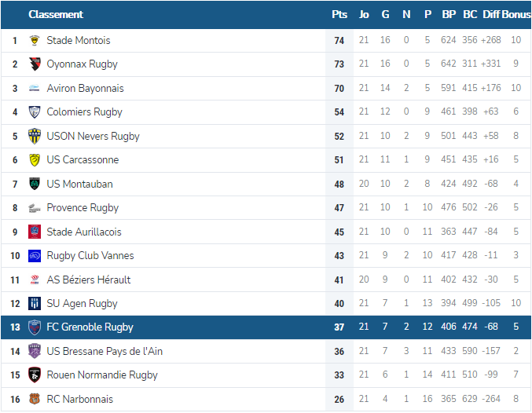Image resolution: width=532 pixels, height=413 pixels.
Task: Open the SU Agen Rugby link
Action: (x=82, y=304)
